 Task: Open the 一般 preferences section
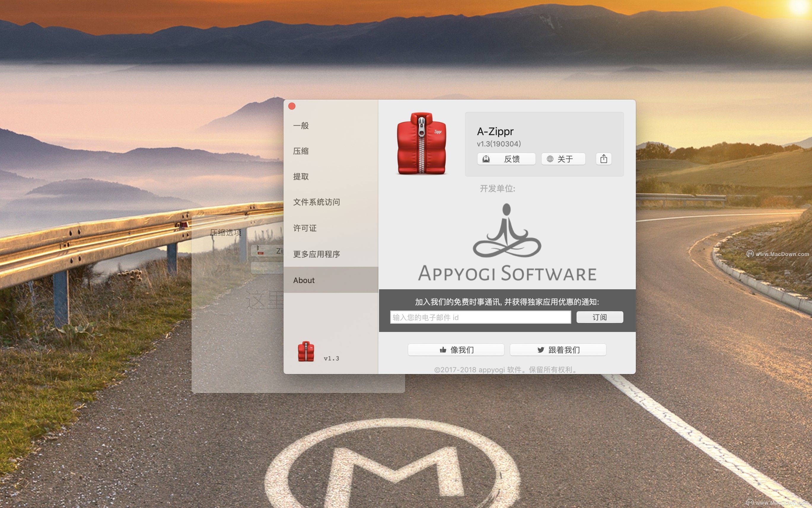click(331, 126)
